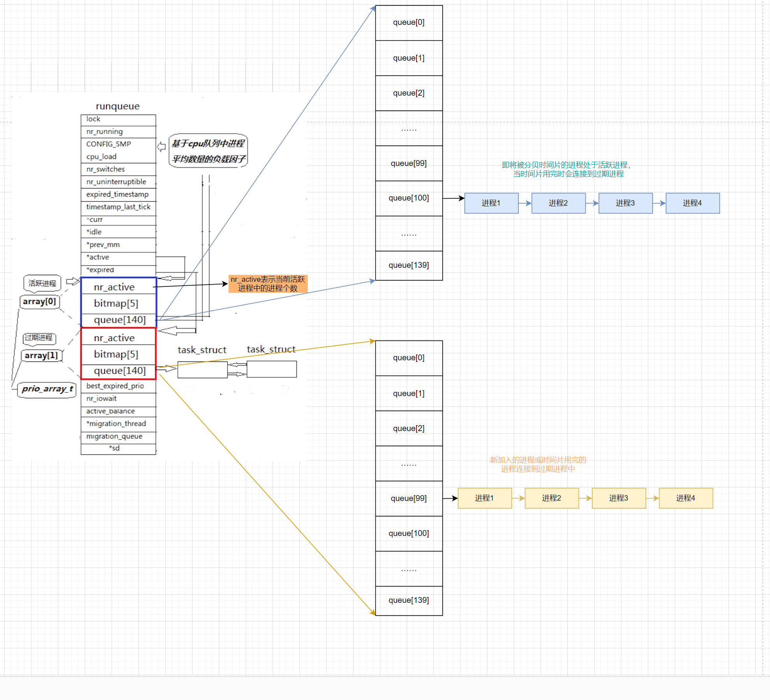The height and width of the screenshot is (700, 770).
Task: Select the orange nr_active annotation label
Action: point(268,284)
